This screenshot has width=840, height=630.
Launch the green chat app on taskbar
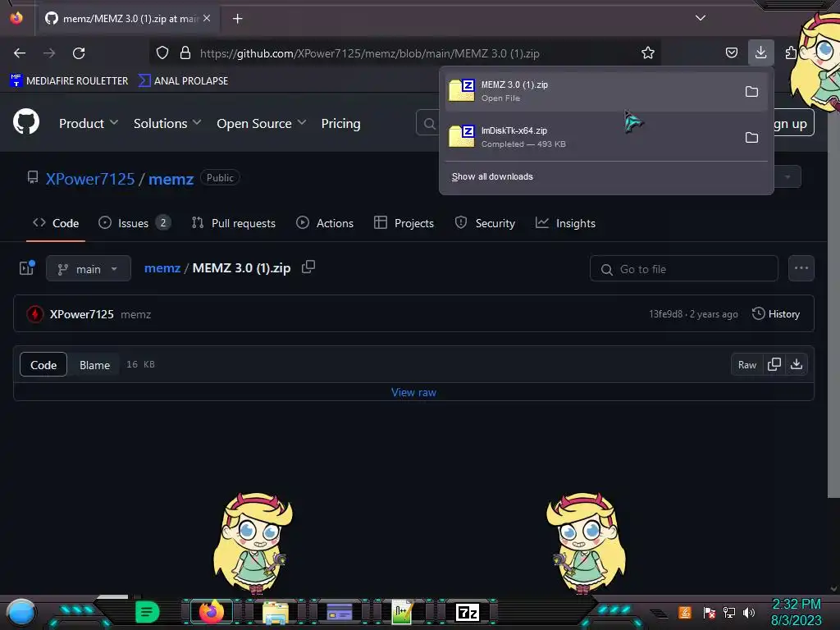[147, 612]
